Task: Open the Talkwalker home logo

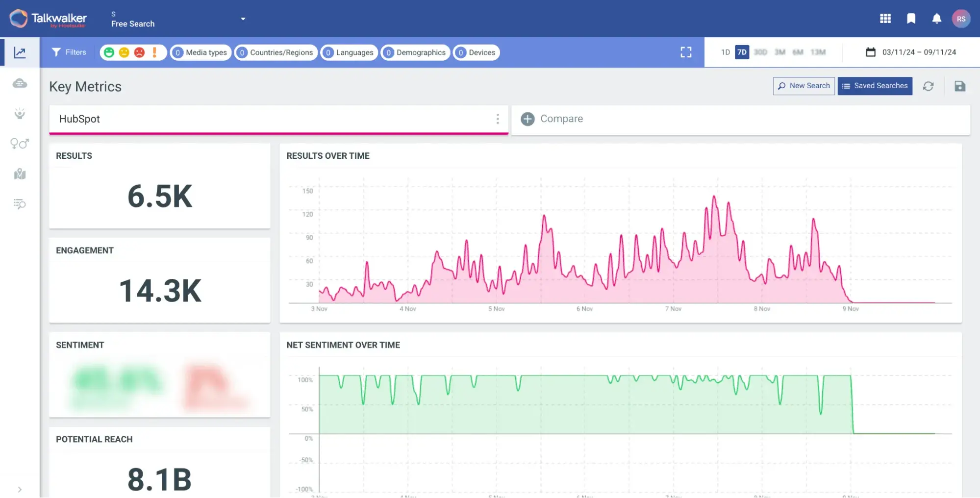Action: [48, 19]
